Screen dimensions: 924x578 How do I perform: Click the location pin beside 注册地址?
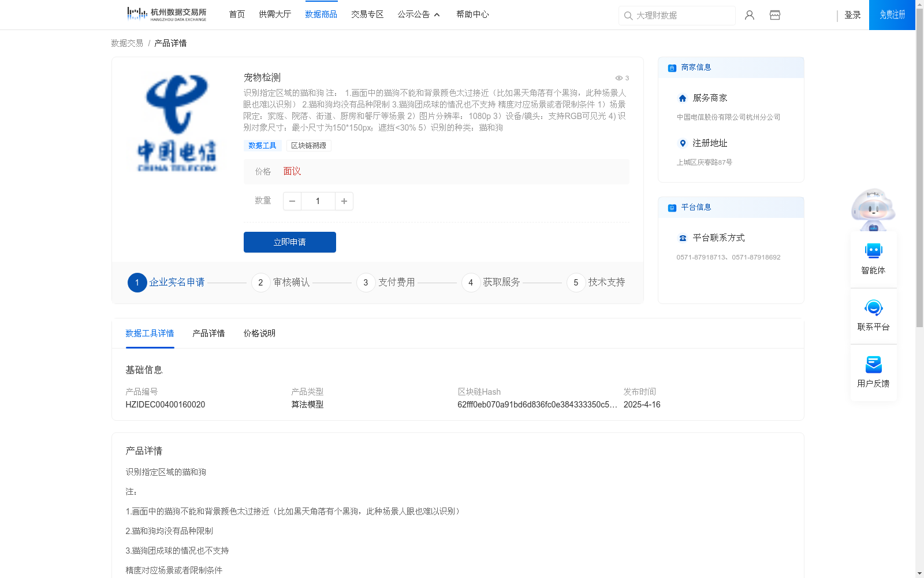683,143
